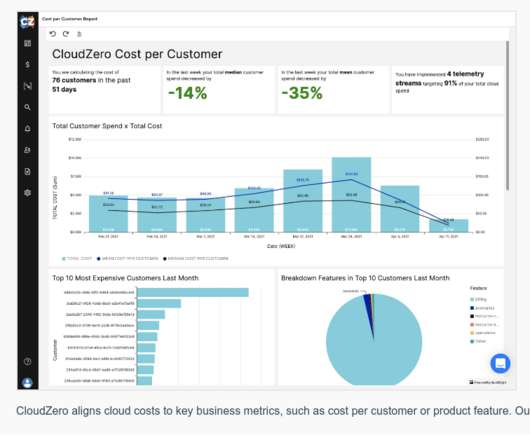Toggle Total Cost legend entry
Screen dimensions: 530x442
77,259
